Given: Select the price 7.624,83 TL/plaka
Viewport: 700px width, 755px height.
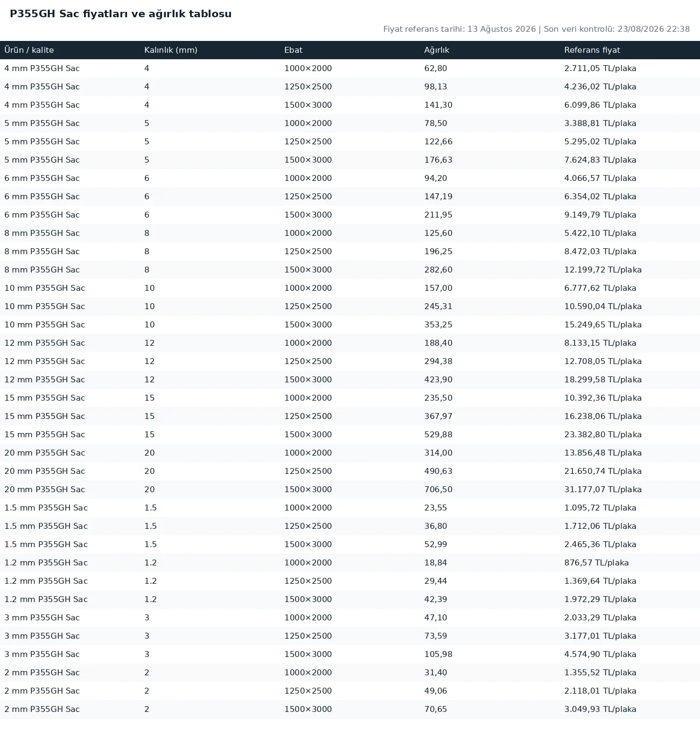Looking at the screenshot, I should pyautogui.click(x=600, y=160).
